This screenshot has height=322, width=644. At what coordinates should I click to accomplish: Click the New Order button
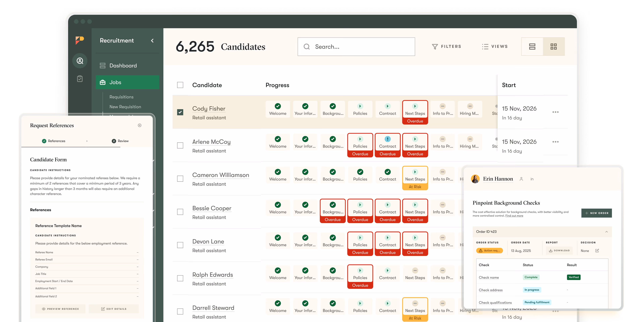point(597,213)
